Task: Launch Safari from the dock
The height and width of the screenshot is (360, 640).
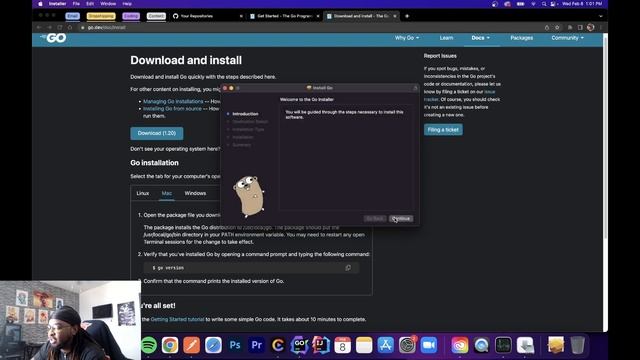Action: point(213,345)
